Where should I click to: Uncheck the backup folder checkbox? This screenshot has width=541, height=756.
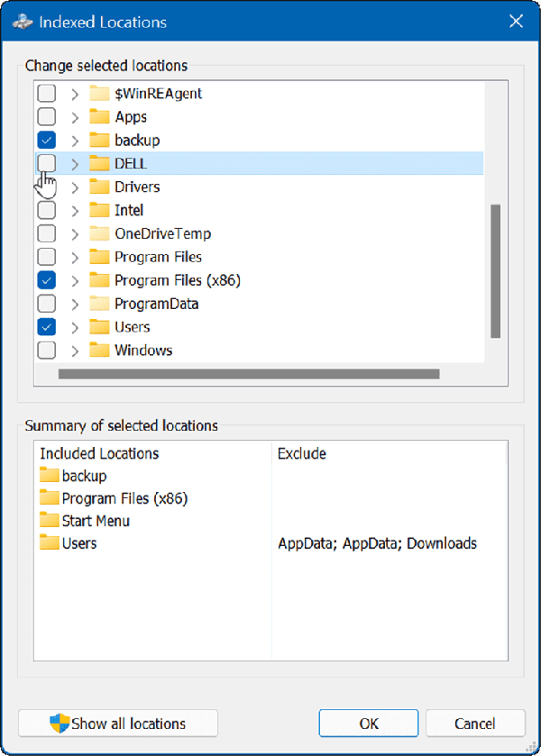coord(46,140)
